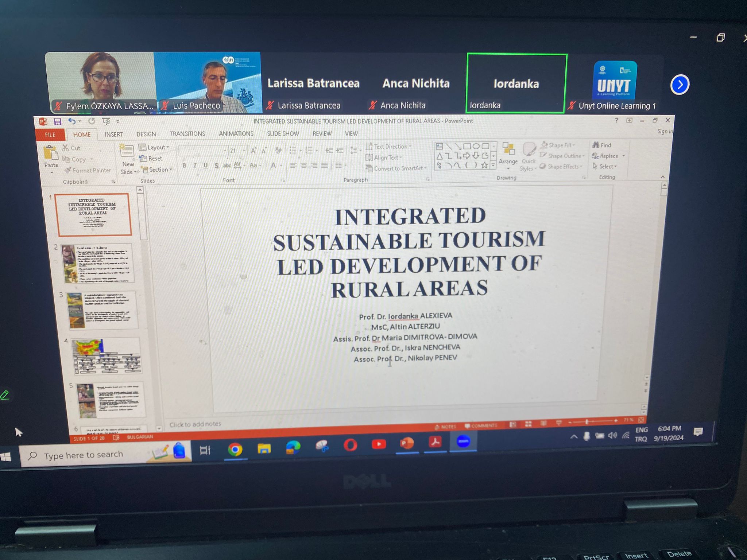Click the notes field 'Click to add notes'

click(x=195, y=424)
